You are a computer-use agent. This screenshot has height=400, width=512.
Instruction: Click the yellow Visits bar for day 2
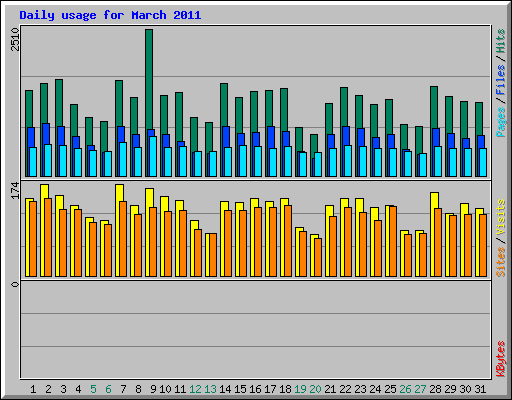pyautogui.click(x=43, y=230)
